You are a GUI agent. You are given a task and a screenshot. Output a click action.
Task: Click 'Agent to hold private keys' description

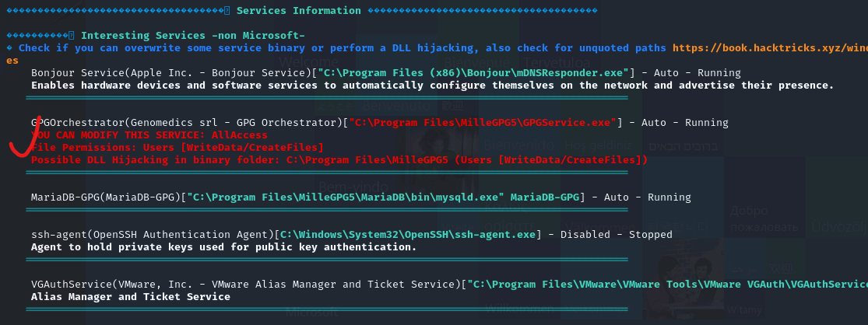pos(224,247)
